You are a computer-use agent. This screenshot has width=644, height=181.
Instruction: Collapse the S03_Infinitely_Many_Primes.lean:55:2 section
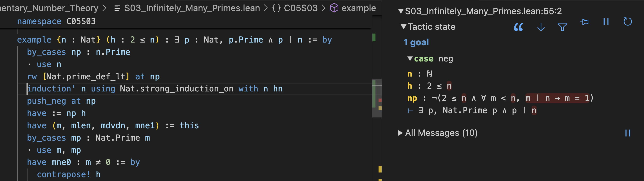(401, 11)
